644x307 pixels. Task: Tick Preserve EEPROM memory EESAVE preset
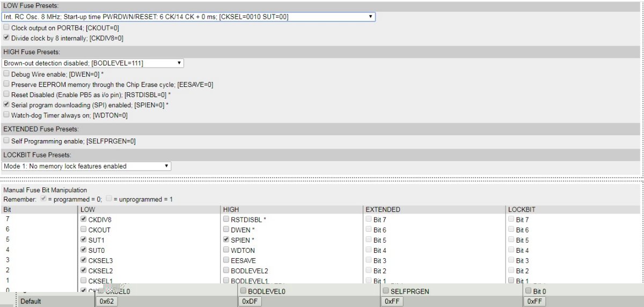pyautogui.click(x=6, y=84)
